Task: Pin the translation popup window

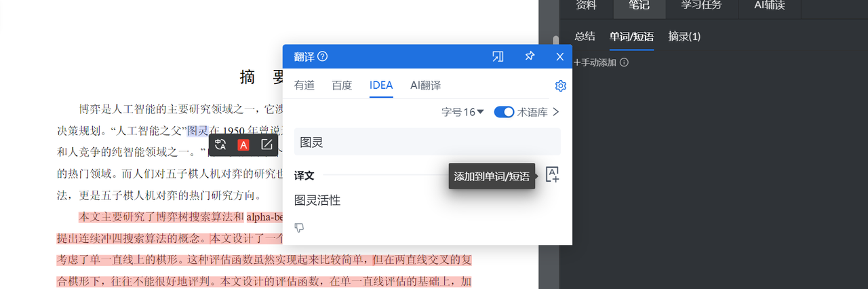Action: 530,56
